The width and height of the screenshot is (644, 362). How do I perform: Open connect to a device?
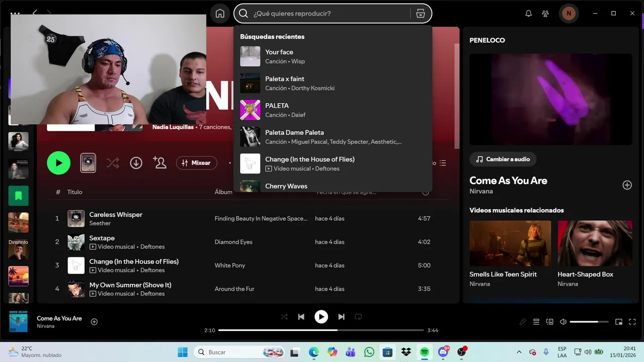(x=550, y=322)
